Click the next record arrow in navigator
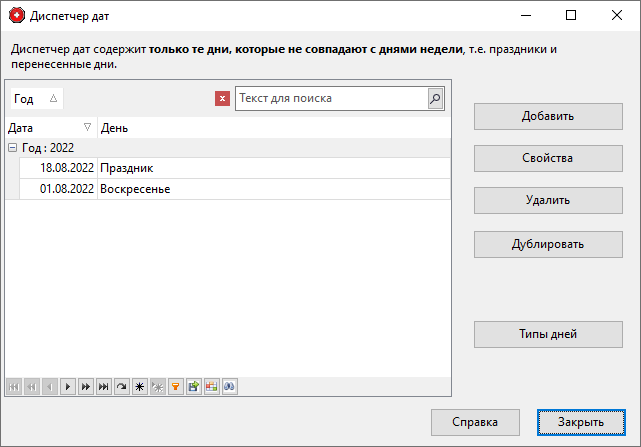Viewport: 641px width, 447px height. point(67,385)
